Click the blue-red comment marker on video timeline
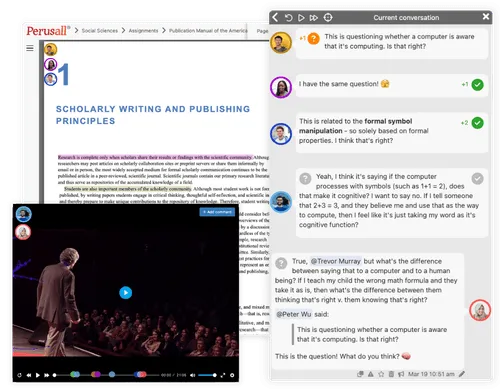This screenshot has height=391, width=500. (140, 374)
